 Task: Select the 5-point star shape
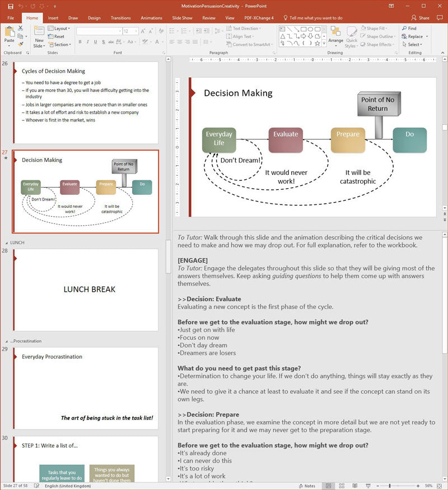[x=318, y=44]
